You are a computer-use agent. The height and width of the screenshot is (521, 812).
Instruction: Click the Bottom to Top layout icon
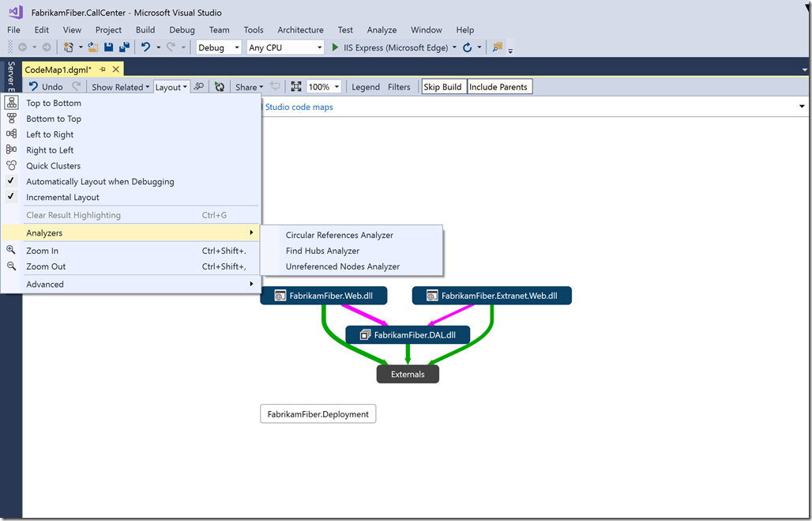[x=11, y=119]
